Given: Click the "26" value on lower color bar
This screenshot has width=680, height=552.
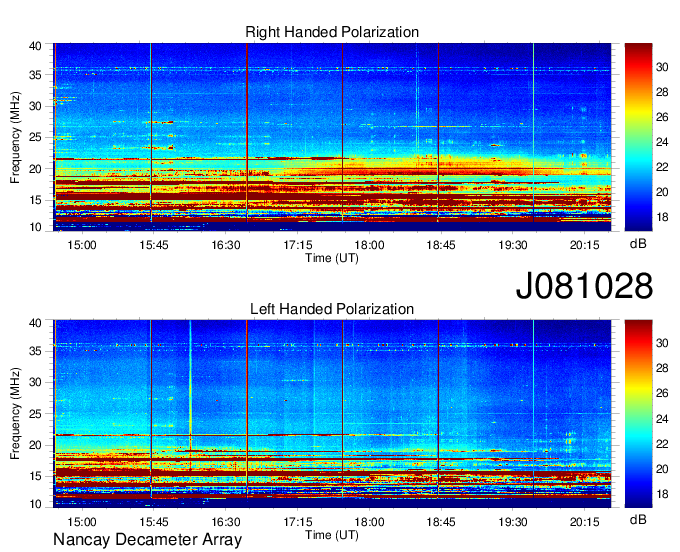Looking at the screenshot, I should point(662,393).
